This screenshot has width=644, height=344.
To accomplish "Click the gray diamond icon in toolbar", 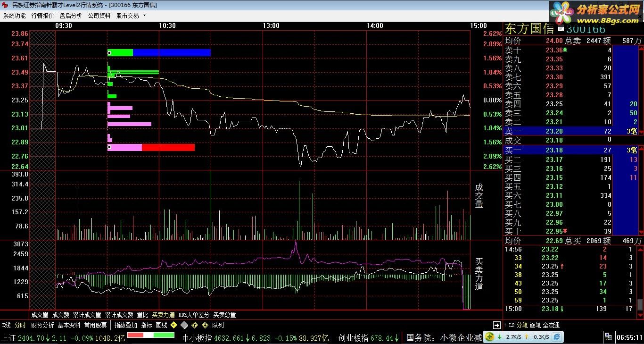I will [184, 325].
